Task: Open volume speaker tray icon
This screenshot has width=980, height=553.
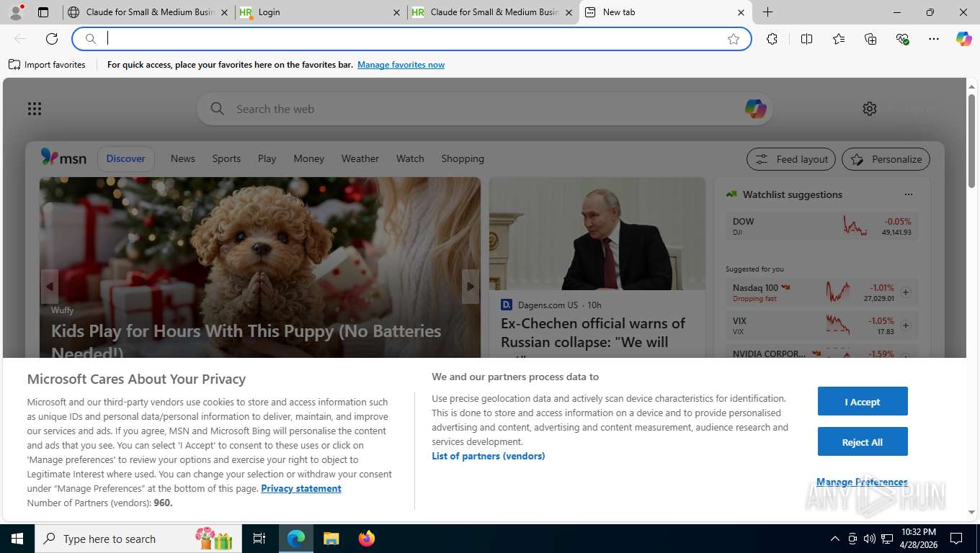Action: pos(869,539)
